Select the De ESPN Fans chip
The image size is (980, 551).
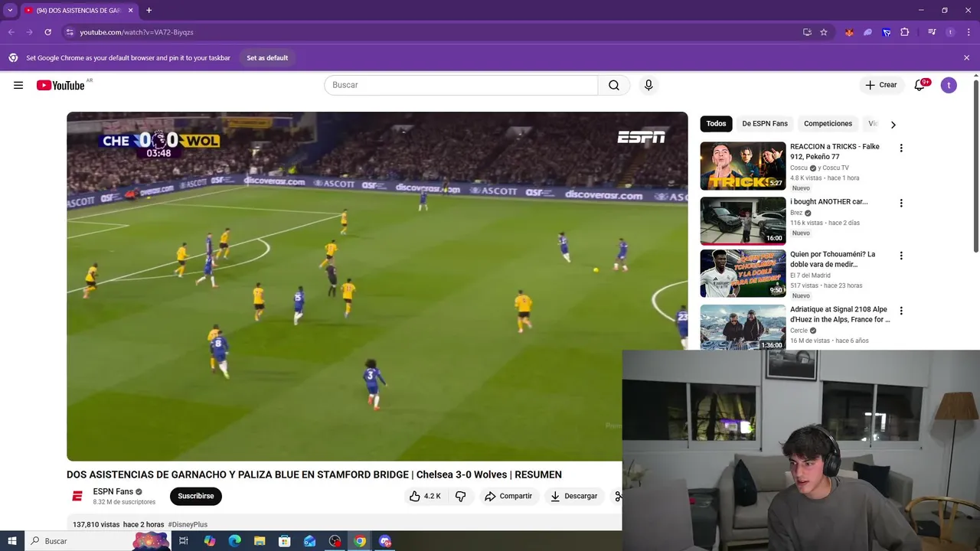click(765, 123)
